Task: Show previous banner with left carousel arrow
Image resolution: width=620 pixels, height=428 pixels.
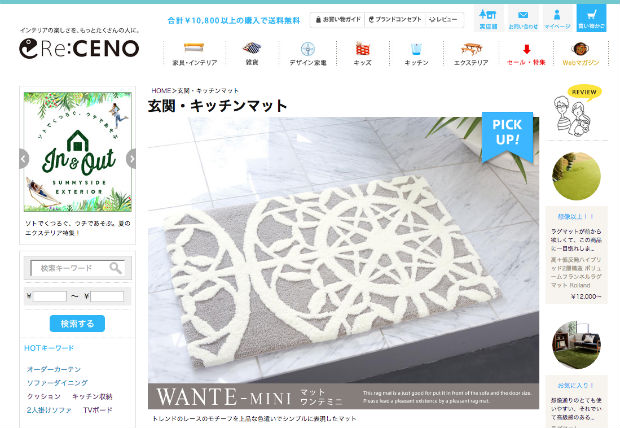Action: [24, 159]
